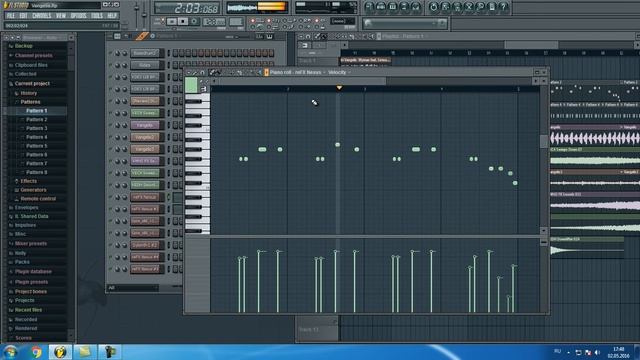This screenshot has height=360, width=640.
Task: Click the step sequencer keyboard editor icon
Action: point(269,37)
